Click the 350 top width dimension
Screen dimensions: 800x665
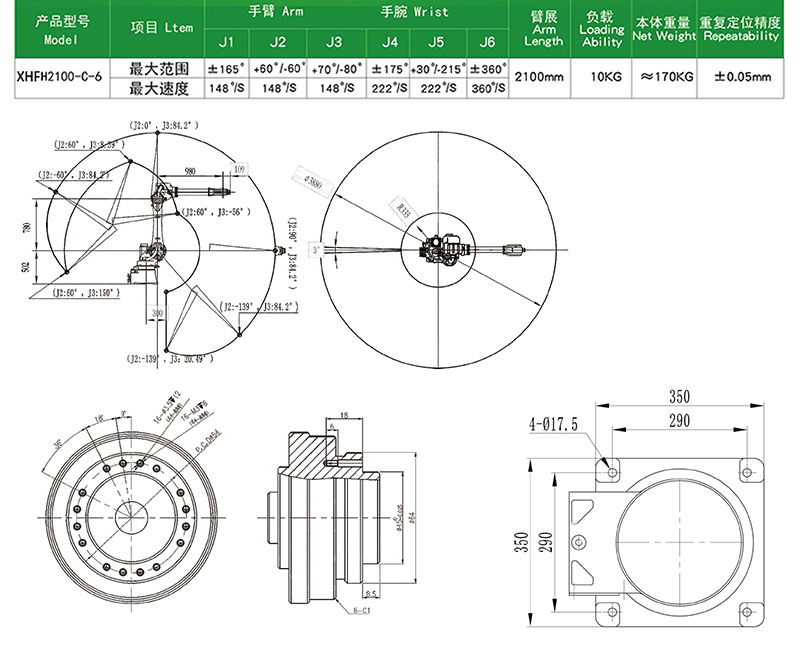pos(679,397)
